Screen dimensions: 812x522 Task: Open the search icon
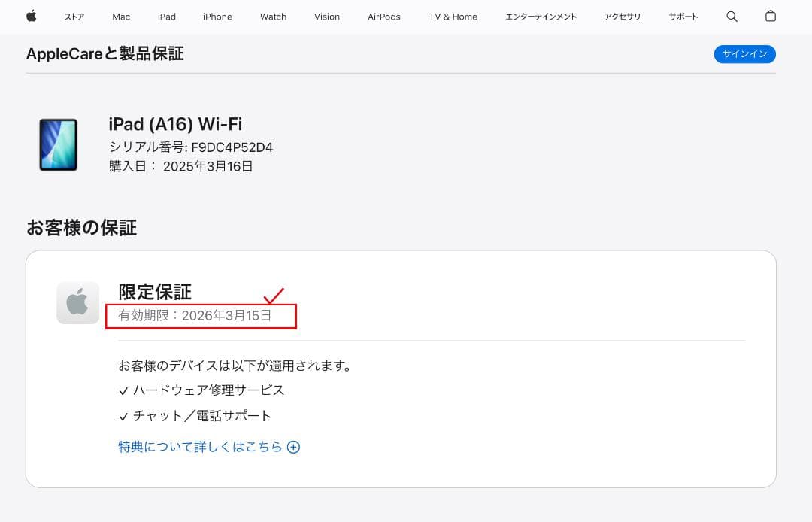coord(730,17)
